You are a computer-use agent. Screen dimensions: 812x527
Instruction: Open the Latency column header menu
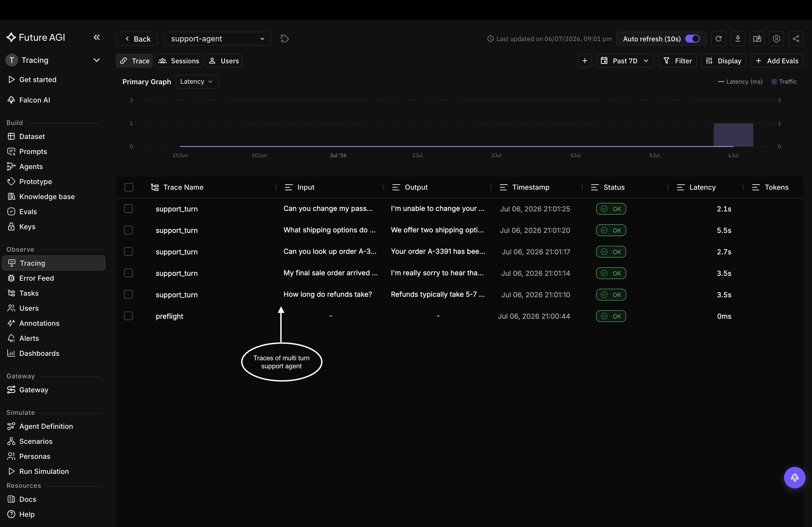681,187
